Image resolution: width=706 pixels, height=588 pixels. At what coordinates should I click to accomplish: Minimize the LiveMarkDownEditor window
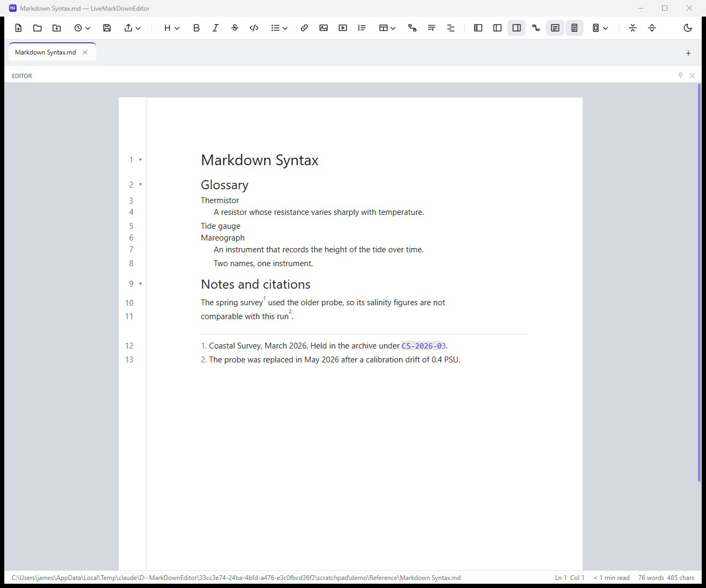click(641, 8)
